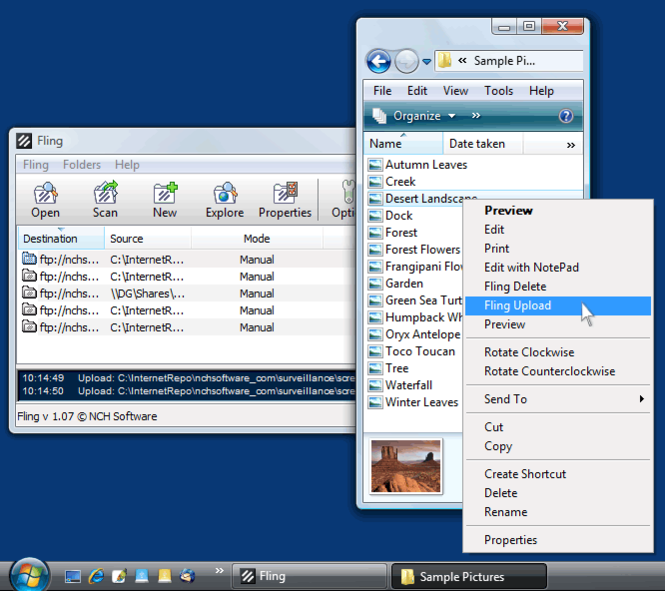Select bold Preview at top of context menu
Image resolution: width=665 pixels, height=591 pixels.
558,211
